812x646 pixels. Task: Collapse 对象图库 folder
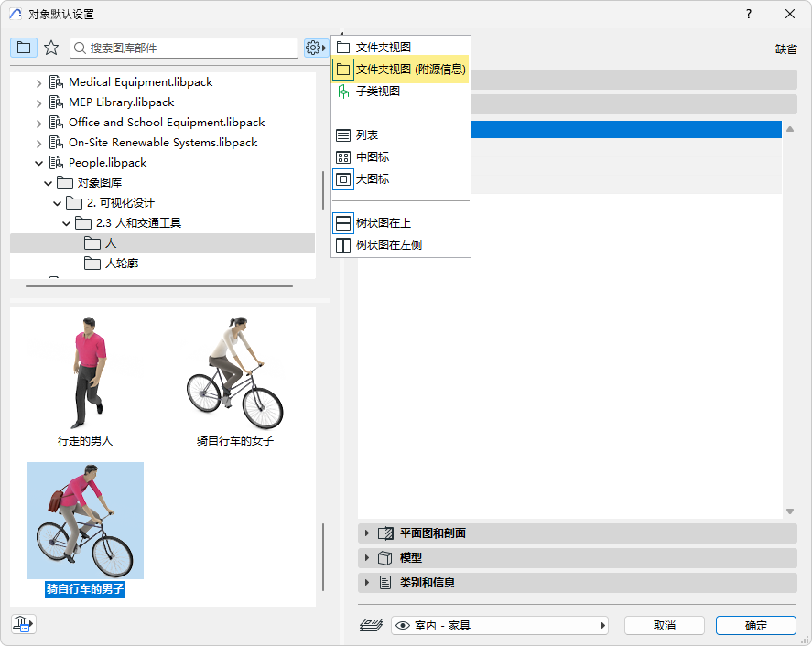click(x=49, y=183)
